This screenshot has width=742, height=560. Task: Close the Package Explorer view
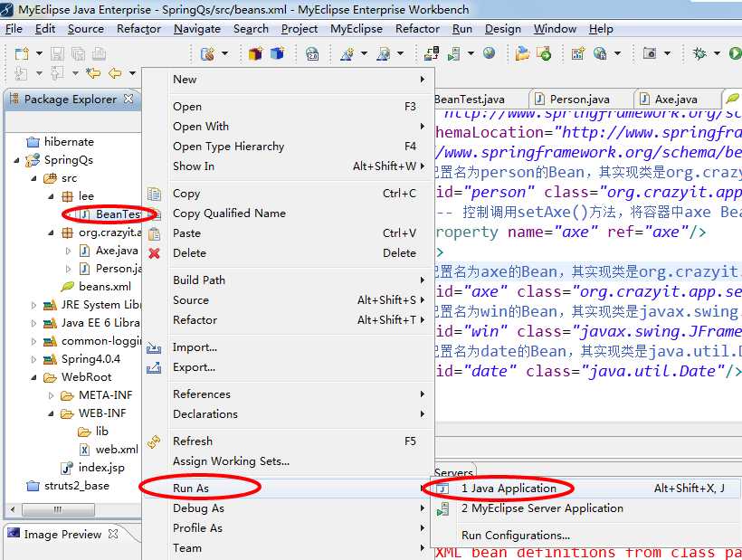click(128, 99)
